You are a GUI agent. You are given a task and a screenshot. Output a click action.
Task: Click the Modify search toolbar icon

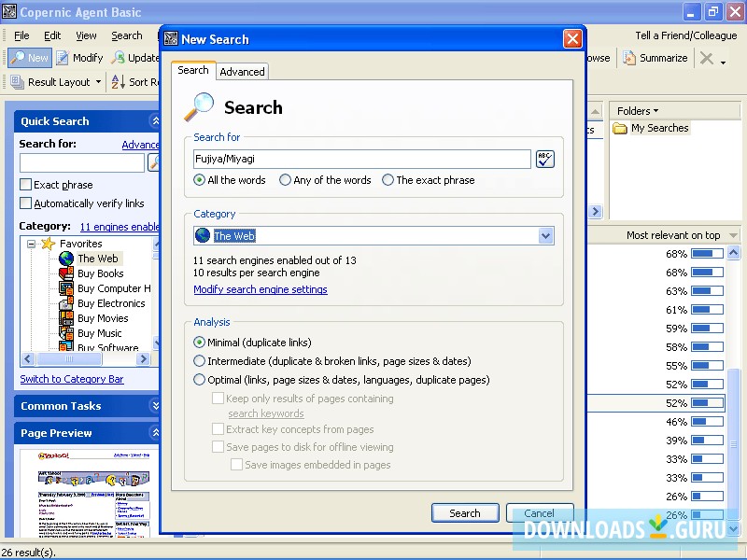click(63, 58)
